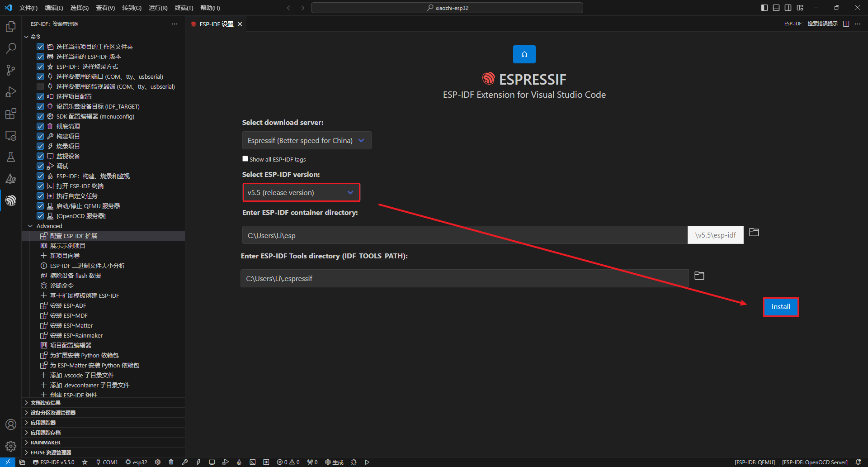Close the ESP-IDF 设置 tab
The height and width of the screenshot is (467, 868).
[x=240, y=24]
